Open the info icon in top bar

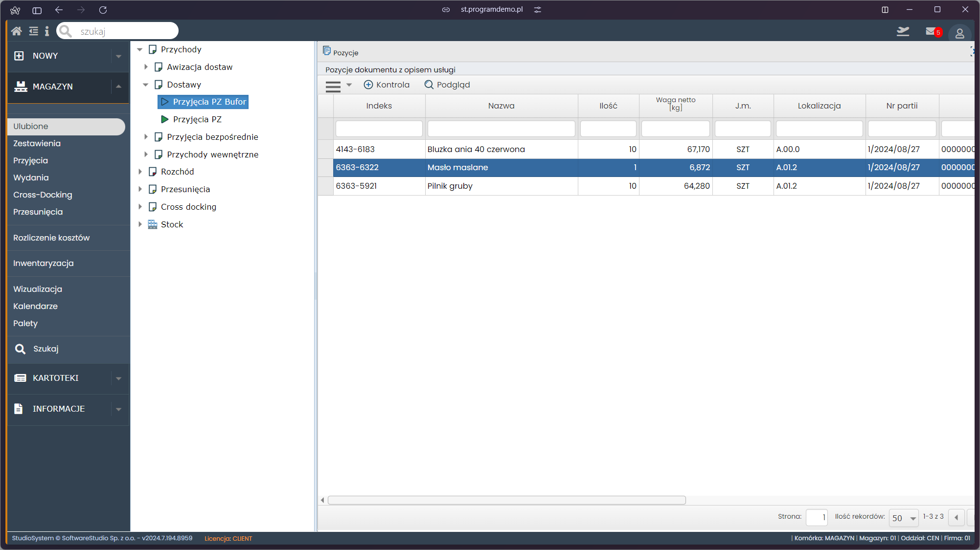(47, 31)
